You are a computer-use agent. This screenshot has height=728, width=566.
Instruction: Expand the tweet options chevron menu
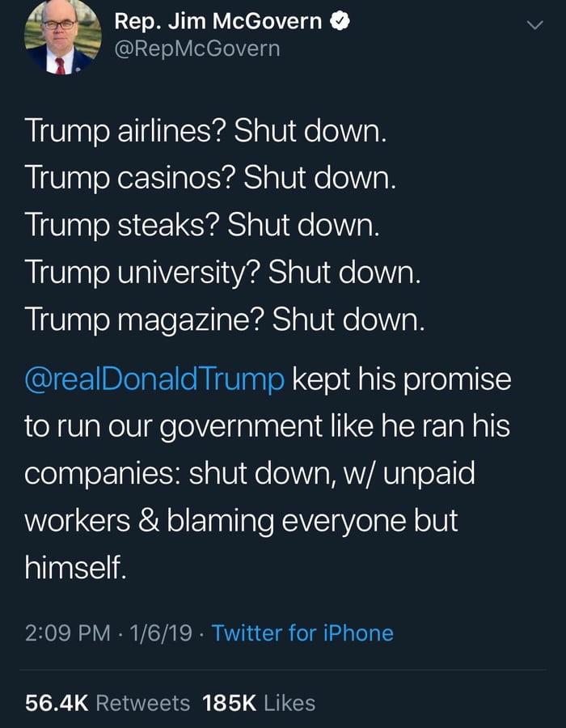(x=533, y=26)
